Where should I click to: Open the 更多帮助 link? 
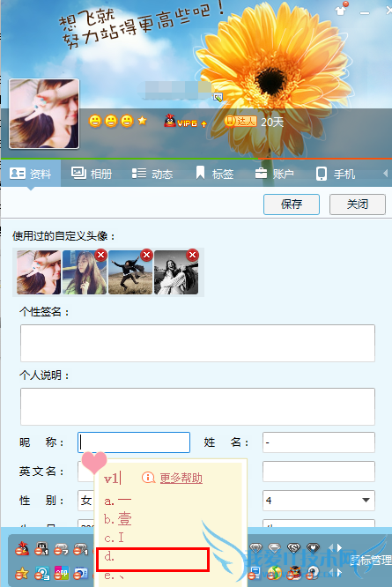pyautogui.click(x=181, y=478)
